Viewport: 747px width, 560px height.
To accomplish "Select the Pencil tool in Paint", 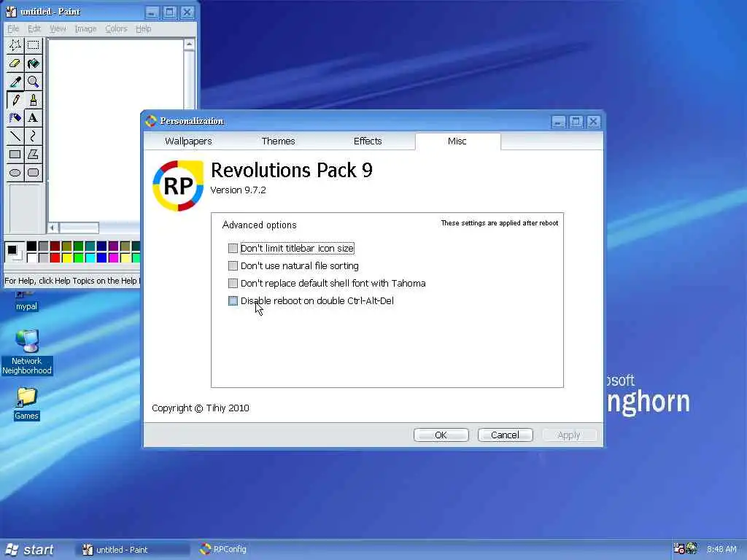I will coord(15,100).
